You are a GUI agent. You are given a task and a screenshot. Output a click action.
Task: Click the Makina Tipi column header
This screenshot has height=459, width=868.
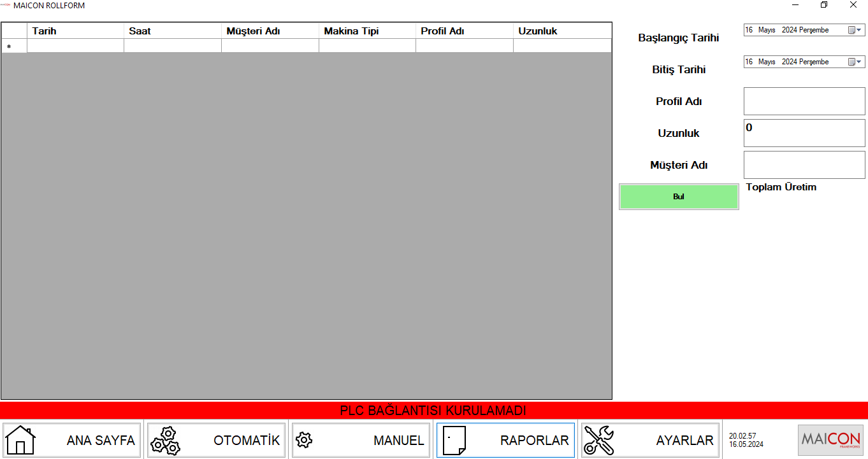point(367,31)
